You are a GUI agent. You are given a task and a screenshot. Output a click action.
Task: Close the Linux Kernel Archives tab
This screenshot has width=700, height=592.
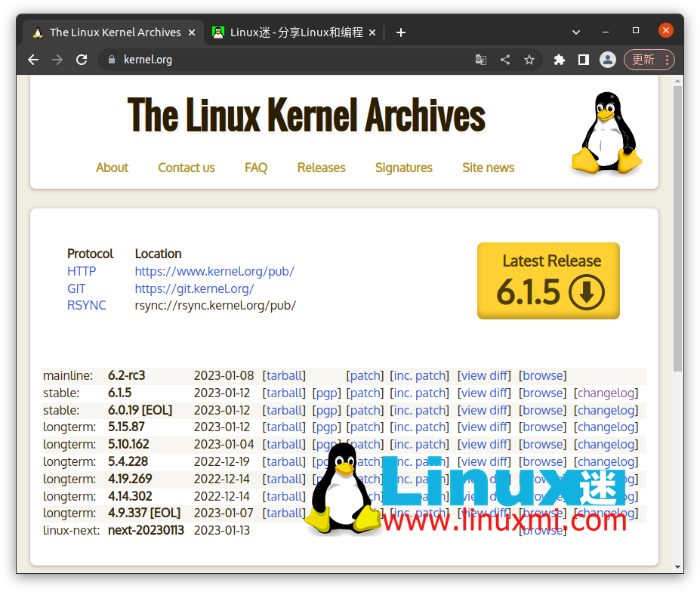192,32
